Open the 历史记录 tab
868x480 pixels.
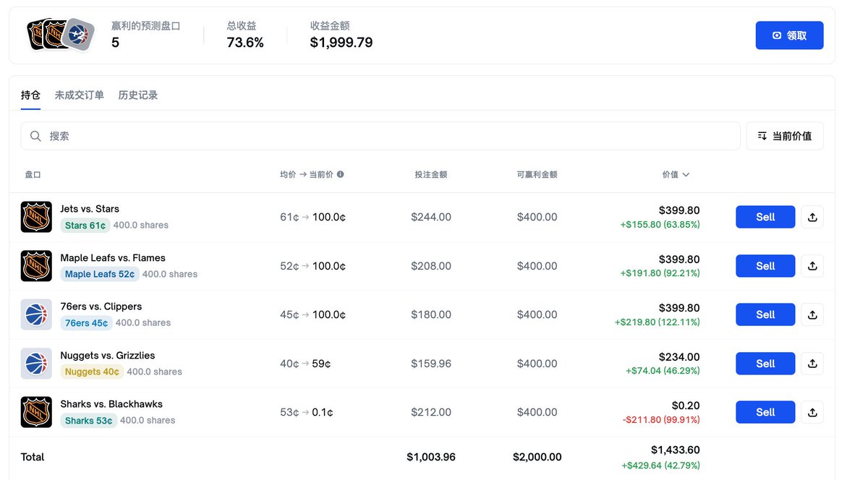(138, 95)
